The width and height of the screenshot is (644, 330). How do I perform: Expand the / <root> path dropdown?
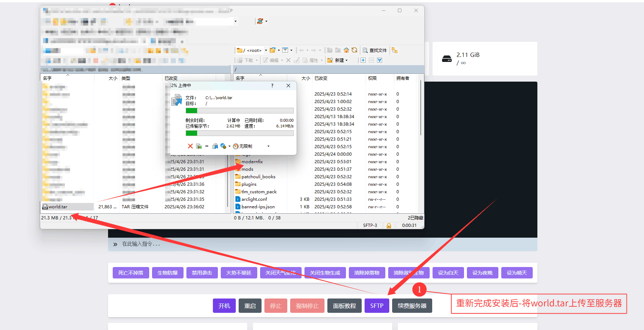[x=266, y=50]
